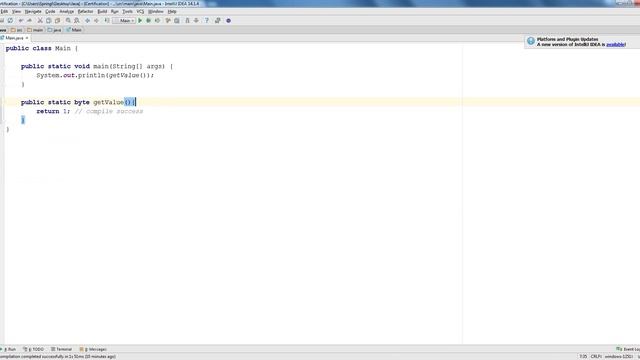Image resolution: width=640 pixels, height=360 pixels.
Task: Open the Window menu
Action: pyautogui.click(x=156, y=12)
